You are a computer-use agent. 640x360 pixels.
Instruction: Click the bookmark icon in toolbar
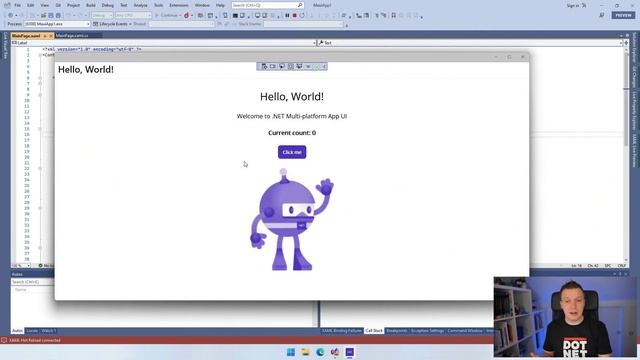click(393, 16)
